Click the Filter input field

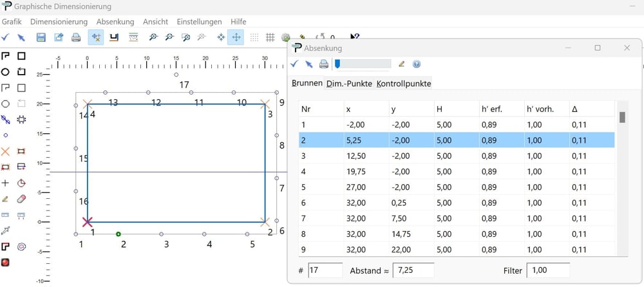pos(548,270)
